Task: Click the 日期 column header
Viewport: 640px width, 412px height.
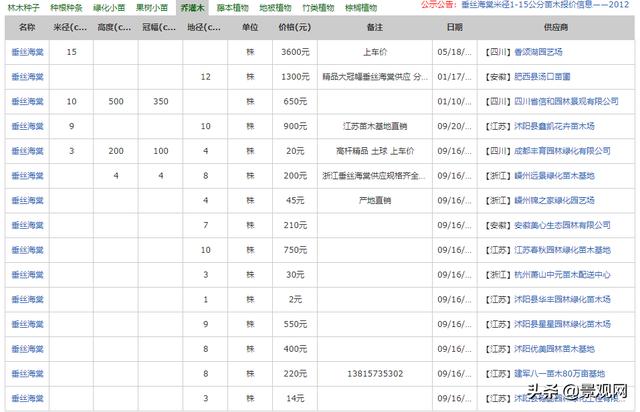Action: pos(455,27)
